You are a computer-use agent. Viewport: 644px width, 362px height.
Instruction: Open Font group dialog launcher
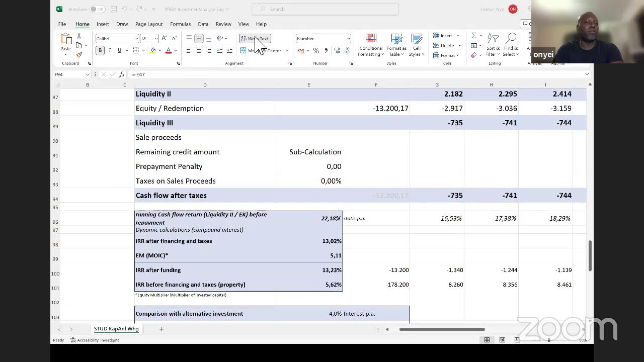coord(179,63)
